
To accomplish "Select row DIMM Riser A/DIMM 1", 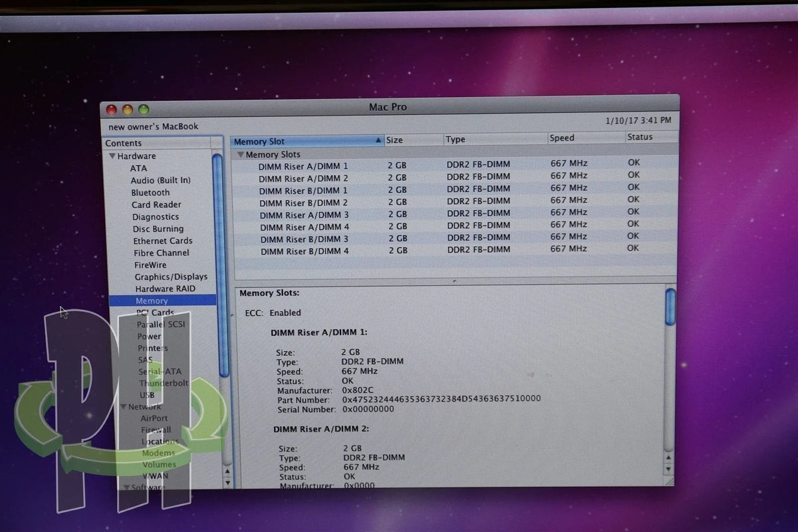I will pos(455,165).
